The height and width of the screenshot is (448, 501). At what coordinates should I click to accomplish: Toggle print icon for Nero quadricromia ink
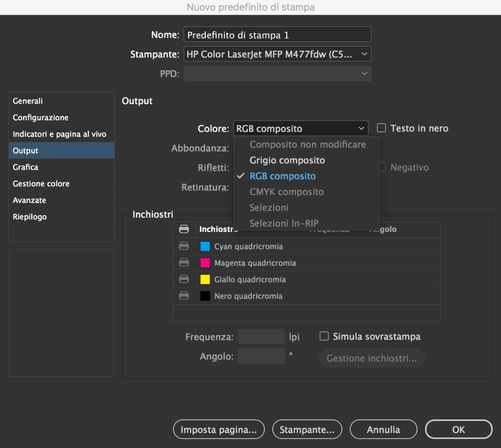(x=184, y=296)
